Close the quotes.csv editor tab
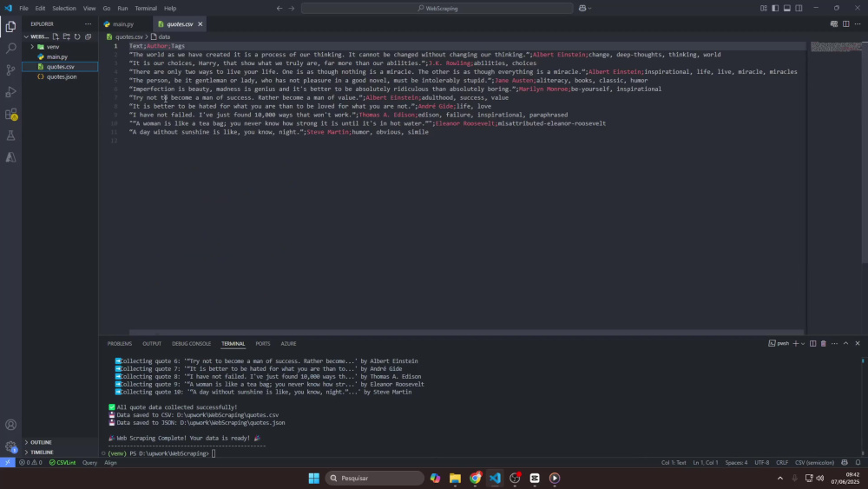This screenshot has width=868, height=489. click(x=200, y=23)
